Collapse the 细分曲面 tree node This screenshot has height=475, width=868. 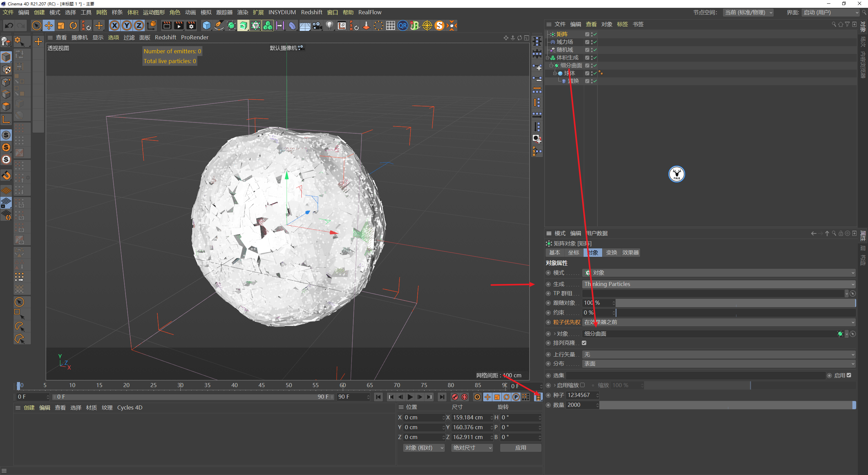(551, 65)
